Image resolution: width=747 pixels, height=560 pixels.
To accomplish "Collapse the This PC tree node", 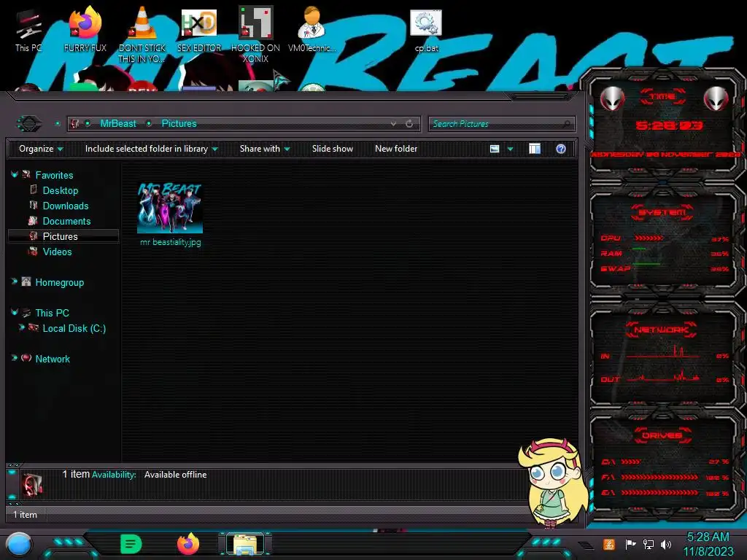I will (x=15, y=312).
